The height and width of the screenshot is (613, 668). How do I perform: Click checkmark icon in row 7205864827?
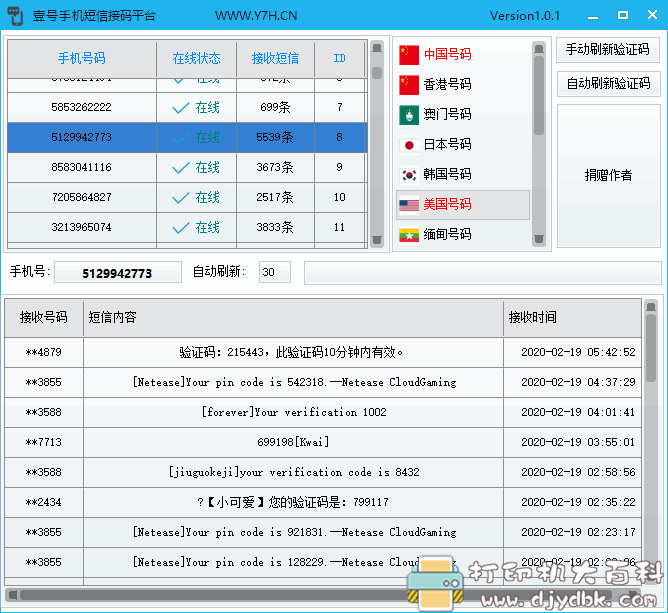click(181, 198)
